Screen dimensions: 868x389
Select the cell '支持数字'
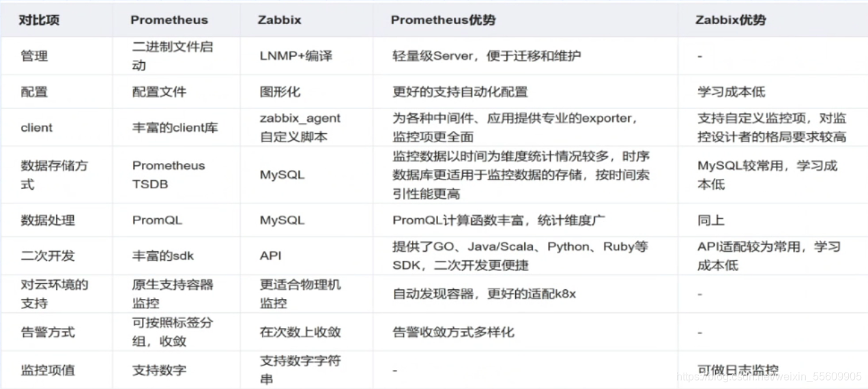click(x=159, y=370)
